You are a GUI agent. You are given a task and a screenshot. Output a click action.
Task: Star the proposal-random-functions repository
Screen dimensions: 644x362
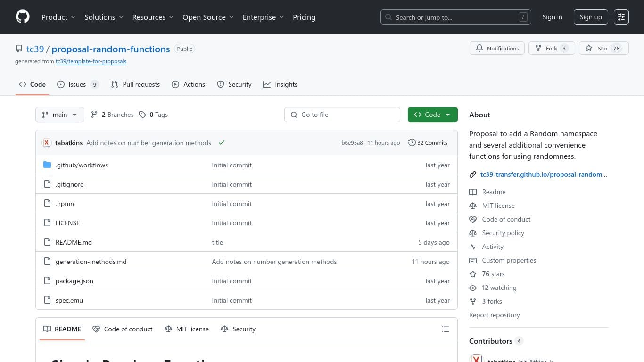[597, 49]
